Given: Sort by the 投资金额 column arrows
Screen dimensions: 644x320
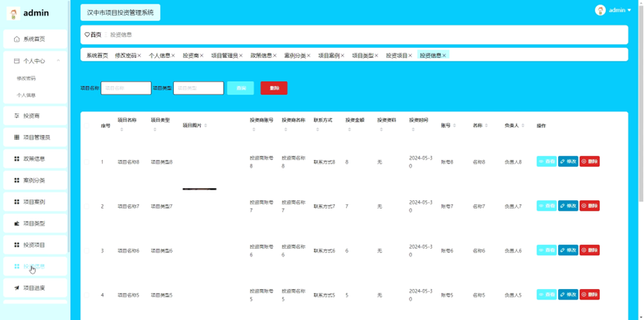Looking at the screenshot, I should click(349, 130).
